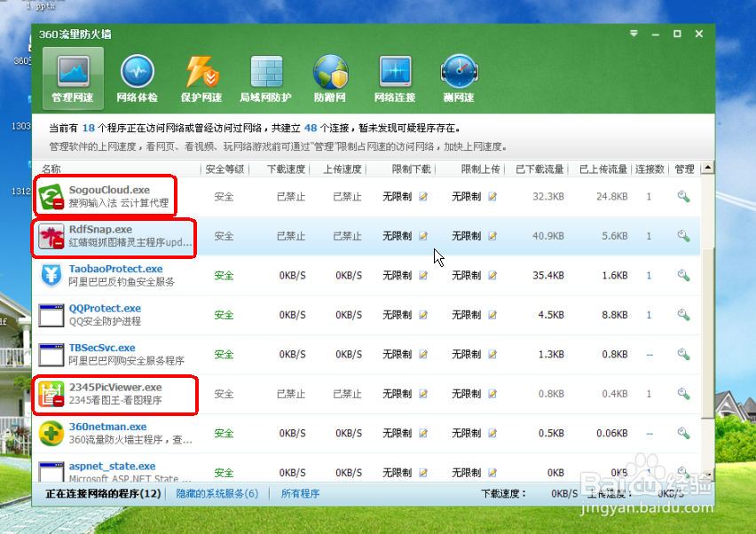Open the 防蹭网 tool
Screen dimensions: 756x534
[330, 78]
